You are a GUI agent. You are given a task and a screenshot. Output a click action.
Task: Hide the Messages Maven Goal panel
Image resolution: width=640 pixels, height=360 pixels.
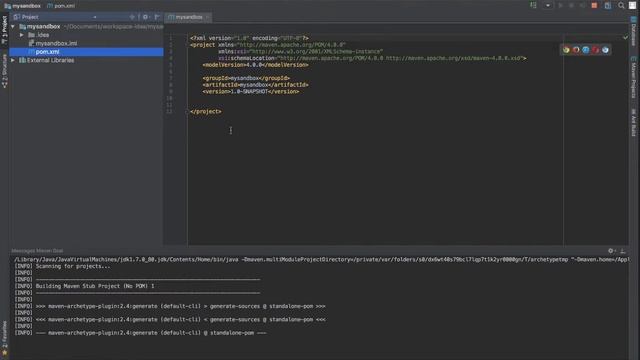[x=623, y=251]
